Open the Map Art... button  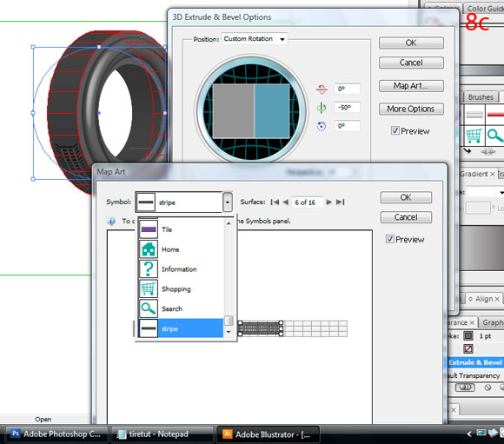[x=411, y=86]
